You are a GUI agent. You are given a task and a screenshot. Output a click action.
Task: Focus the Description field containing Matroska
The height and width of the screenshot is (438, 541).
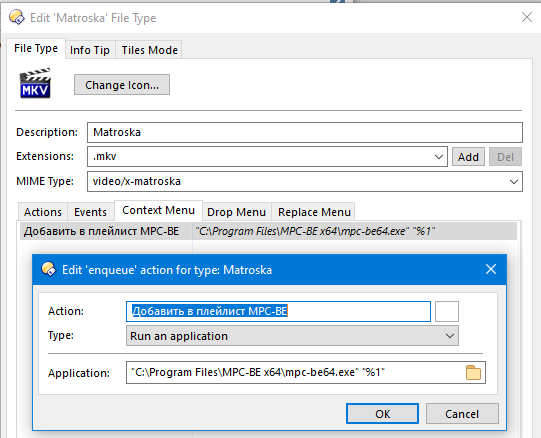point(305,132)
